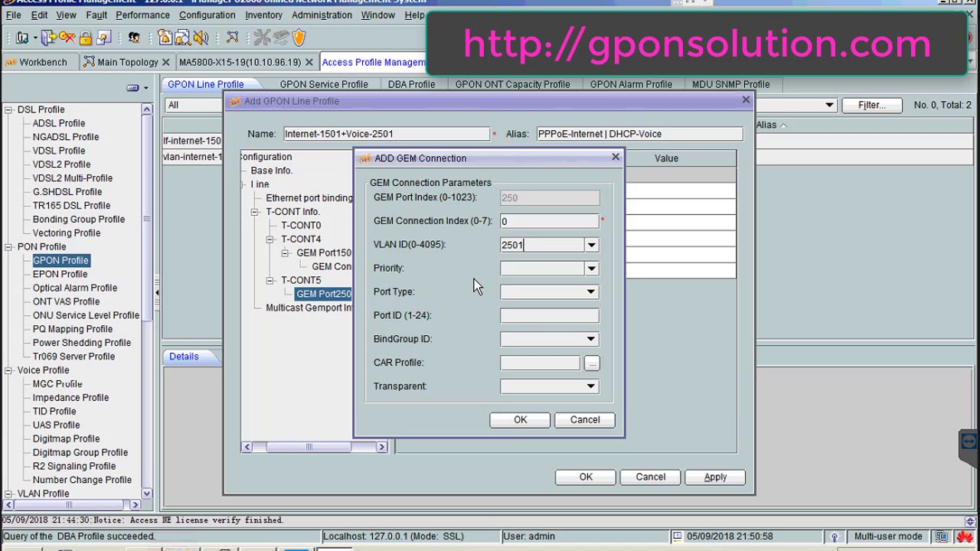Select EPON Profile in tree

click(60, 274)
